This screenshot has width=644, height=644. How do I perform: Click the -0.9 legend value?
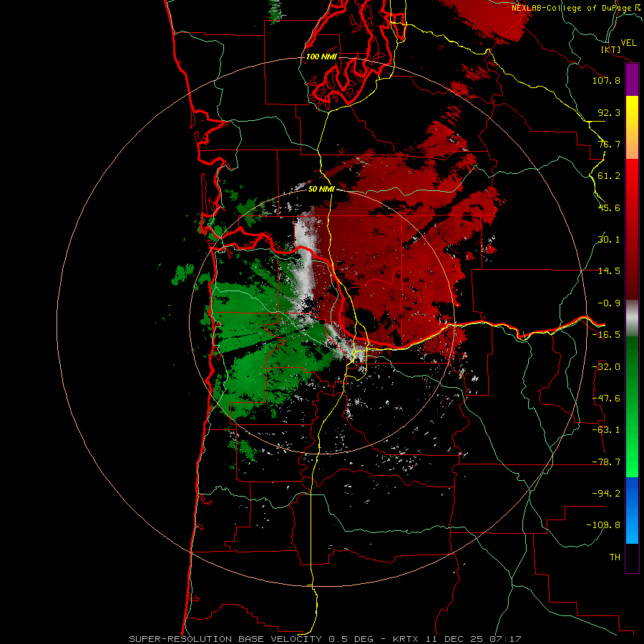(609, 303)
